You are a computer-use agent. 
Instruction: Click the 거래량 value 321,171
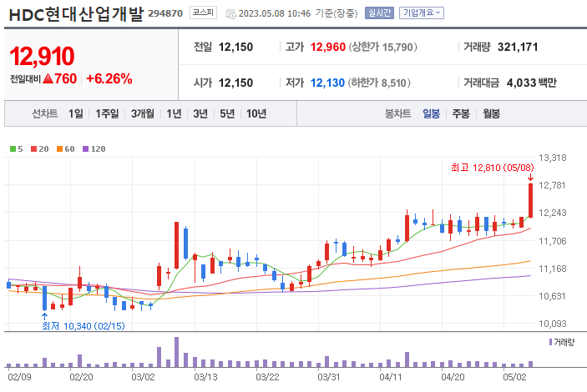click(x=518, y=48)
